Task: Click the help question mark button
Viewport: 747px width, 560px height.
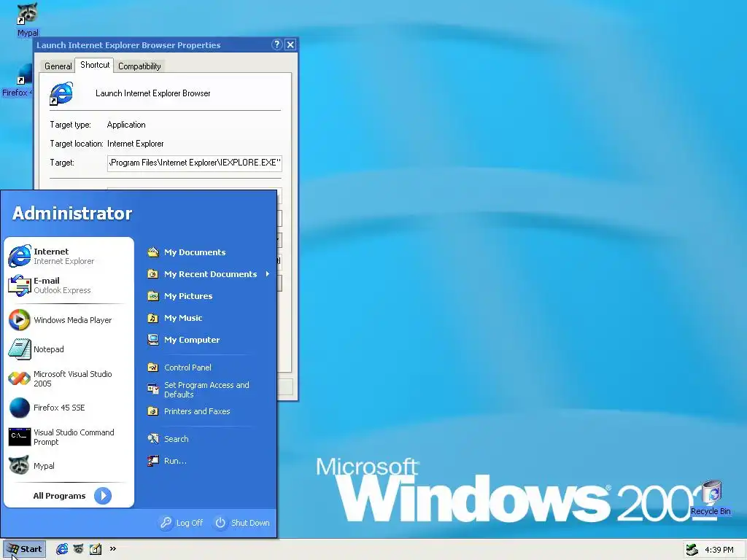Action: (x=276, y=44)
